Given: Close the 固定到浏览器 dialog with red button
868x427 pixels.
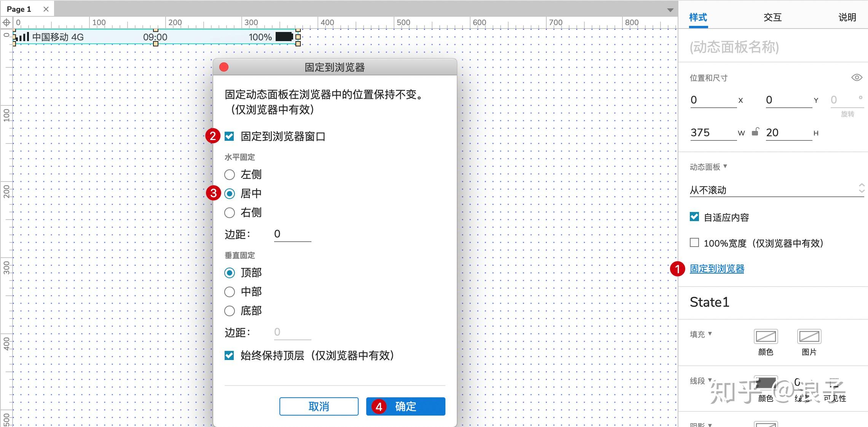Looking at the screenshot, I should click(x=224, y=67).
